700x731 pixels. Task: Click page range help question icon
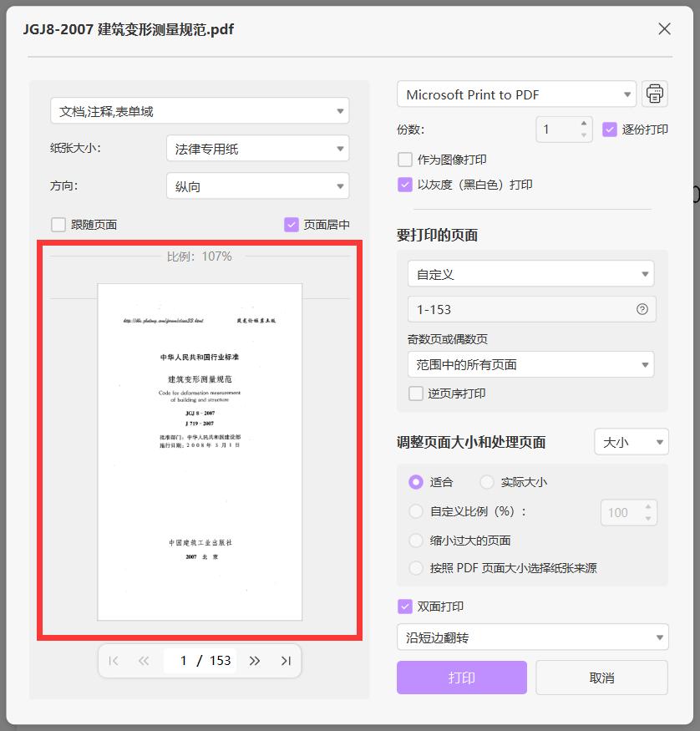pyautogui.click(x=642, y=309)
